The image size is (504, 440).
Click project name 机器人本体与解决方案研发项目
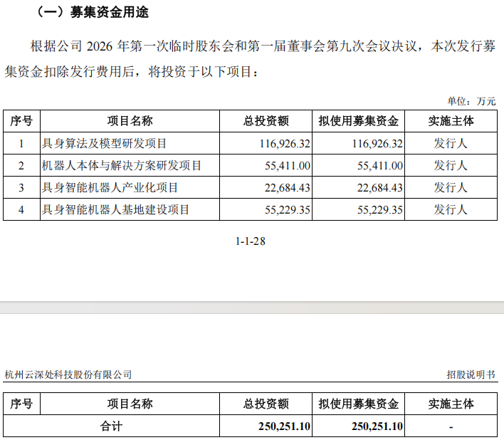click(122, 165)
